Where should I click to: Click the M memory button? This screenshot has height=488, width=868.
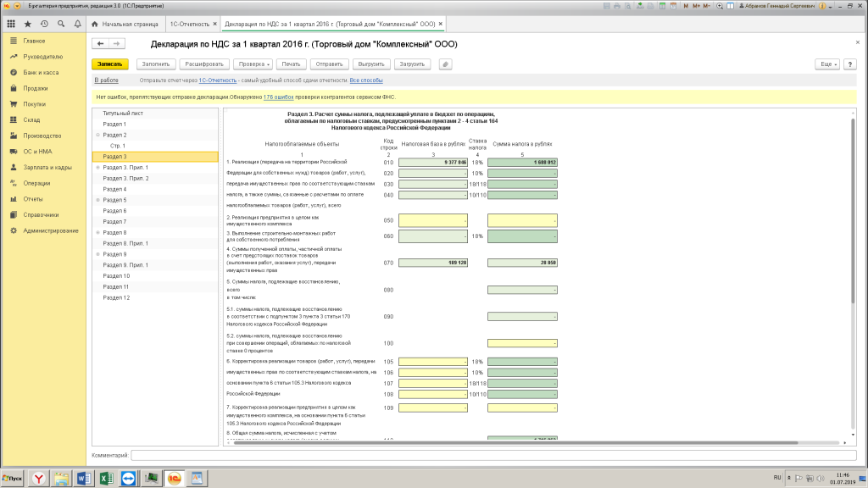[x=686, y=6]
